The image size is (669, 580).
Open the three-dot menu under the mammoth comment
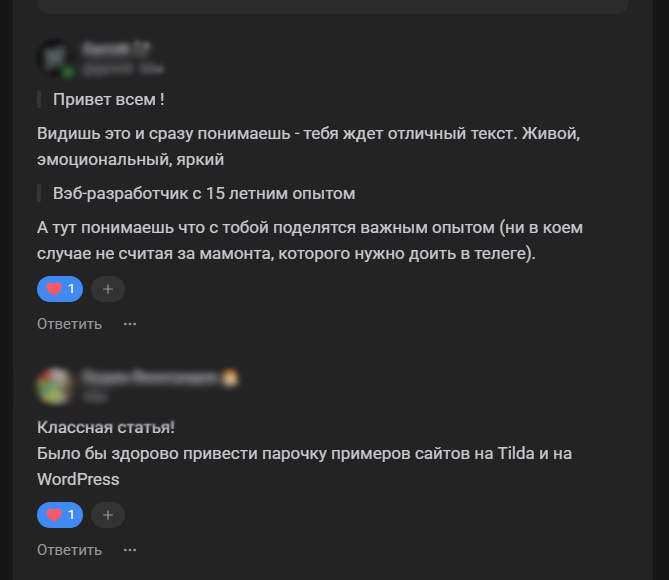[x=130, y=324]
